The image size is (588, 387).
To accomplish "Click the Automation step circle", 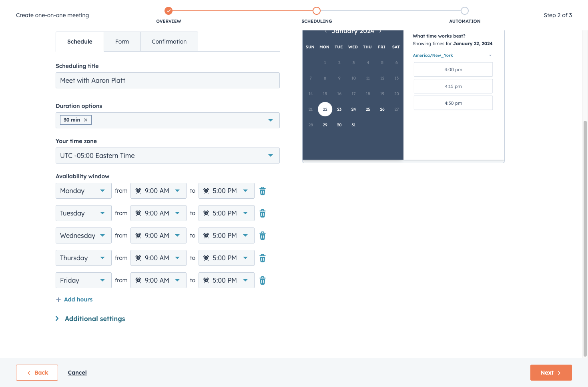I will point(464,11).
